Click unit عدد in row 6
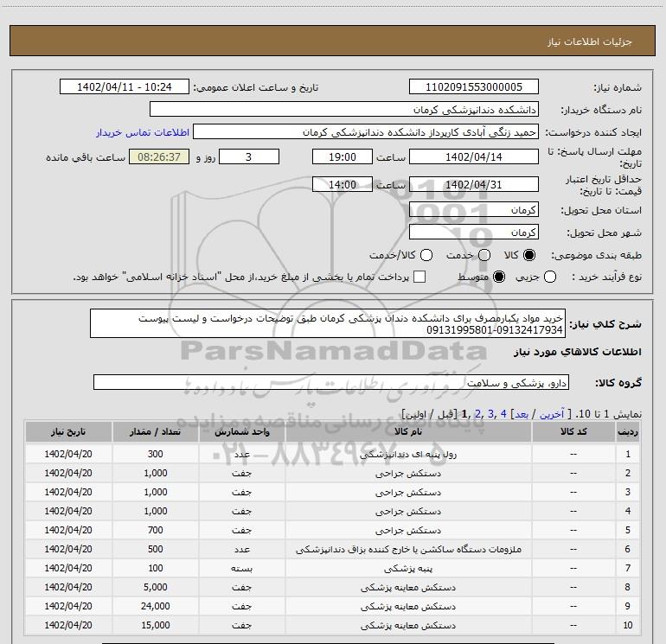666x644 pixels. coord(241,549)
